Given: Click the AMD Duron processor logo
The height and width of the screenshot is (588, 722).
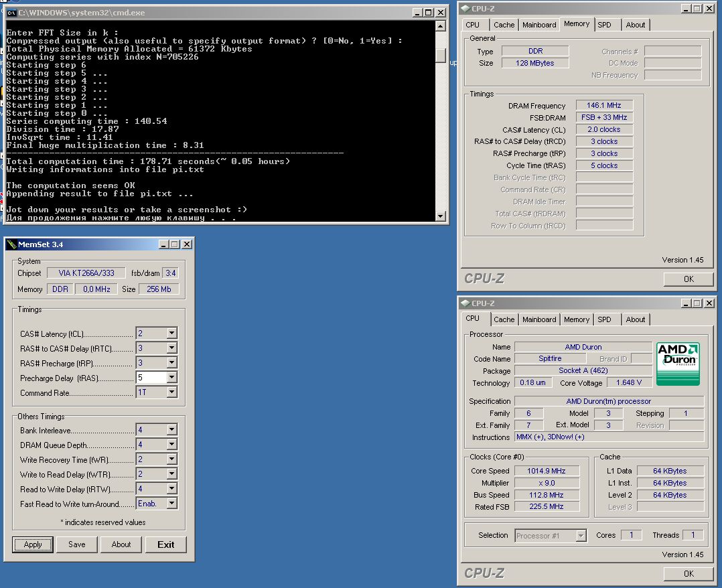Looking at the screenshot, I should [x=678, y=364].
